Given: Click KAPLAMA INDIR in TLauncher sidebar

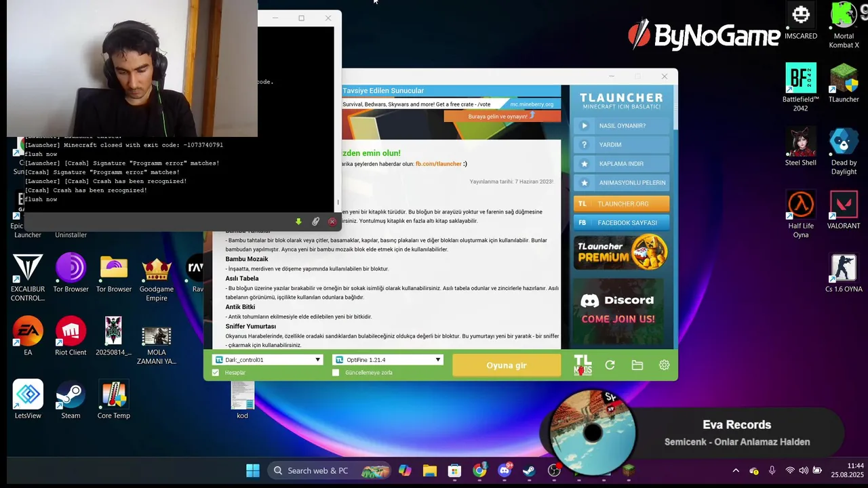Looking at the screenshot, I should point(621,163).
